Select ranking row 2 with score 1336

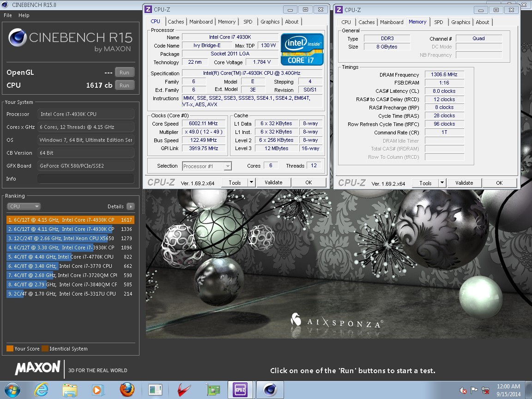70,229
